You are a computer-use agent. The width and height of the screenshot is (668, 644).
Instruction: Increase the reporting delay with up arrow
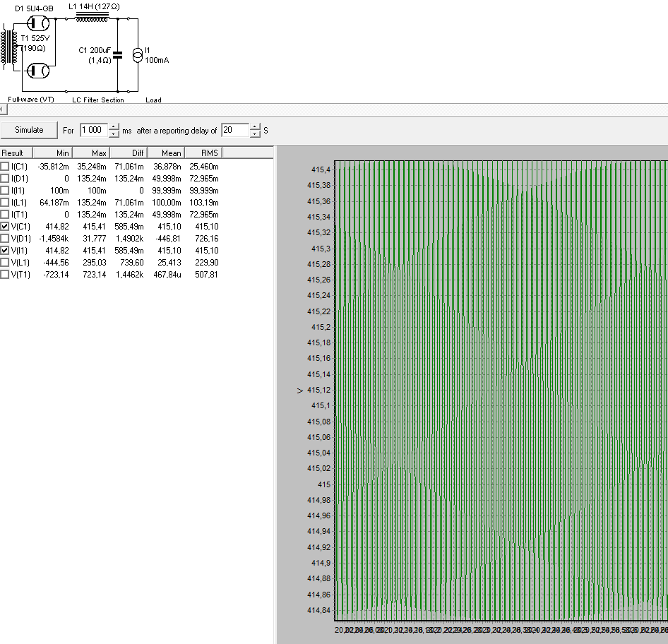click(255, 127)
